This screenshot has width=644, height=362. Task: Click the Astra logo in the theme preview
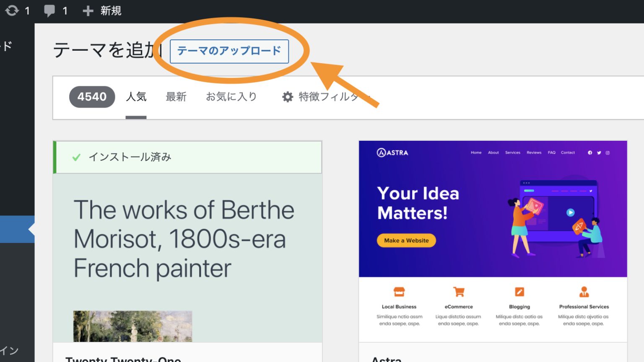click(392, 153)
